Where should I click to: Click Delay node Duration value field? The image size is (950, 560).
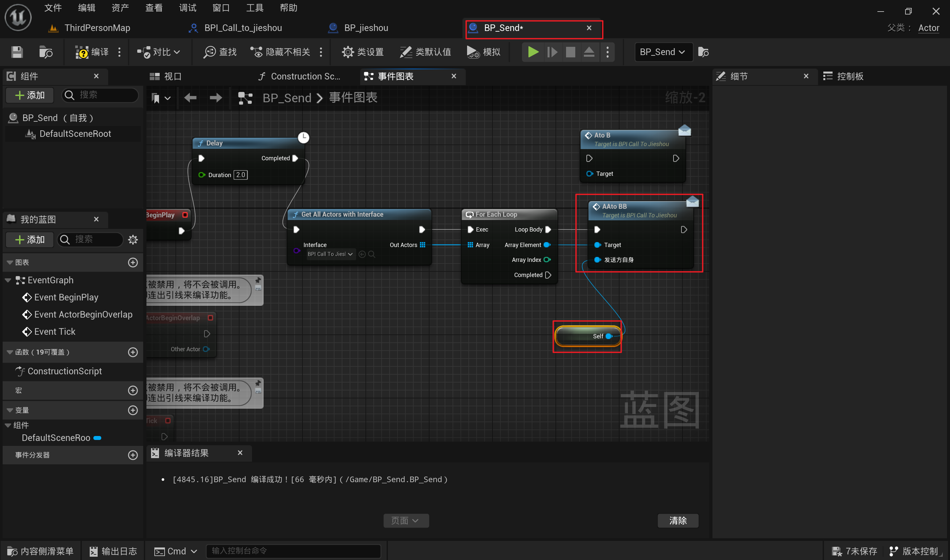(240, 175)
